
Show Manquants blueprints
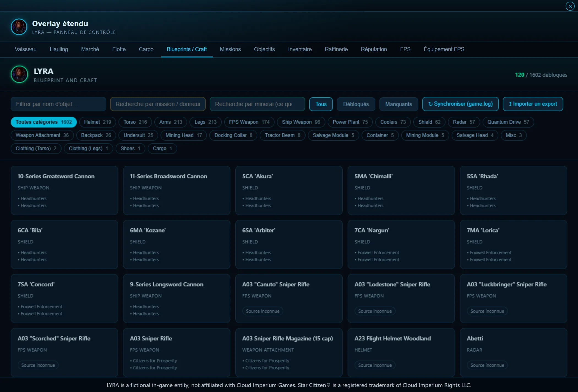click(399, 104)
